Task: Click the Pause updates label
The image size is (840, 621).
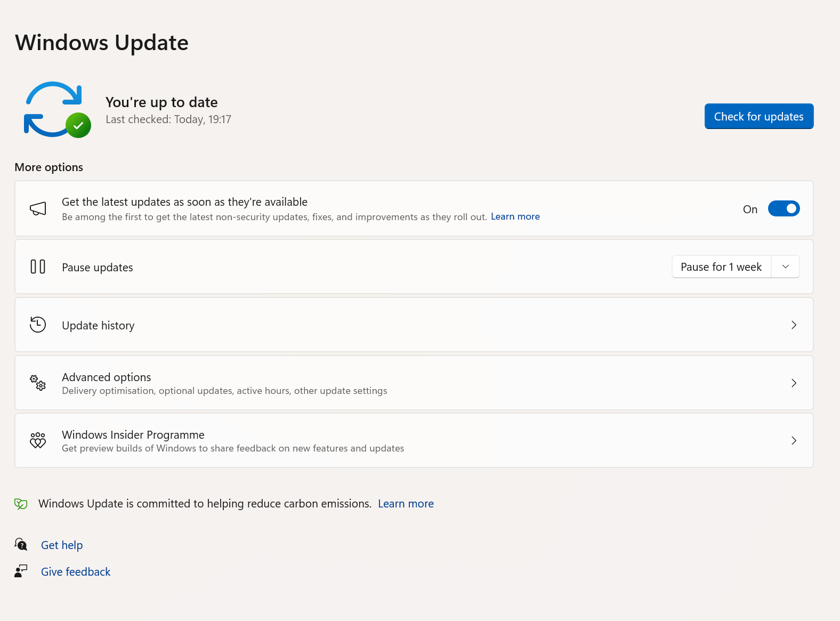Action: point(98,267)
